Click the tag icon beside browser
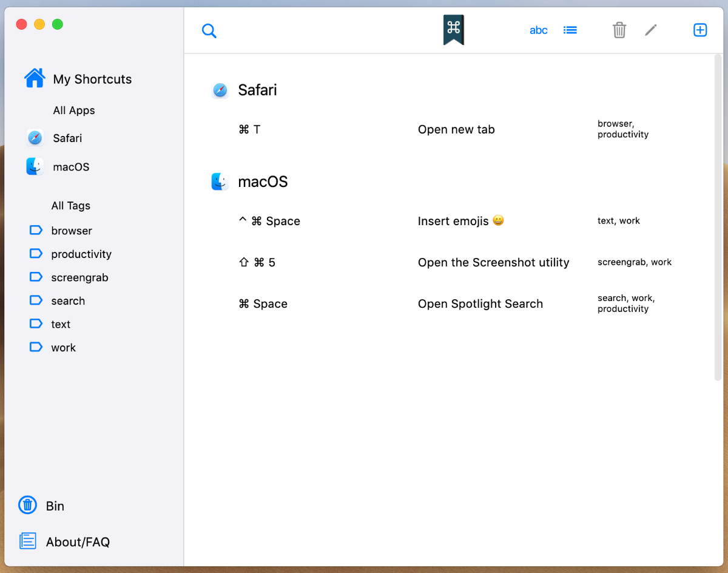Viewport: 728px width, 573px height. 36,230
